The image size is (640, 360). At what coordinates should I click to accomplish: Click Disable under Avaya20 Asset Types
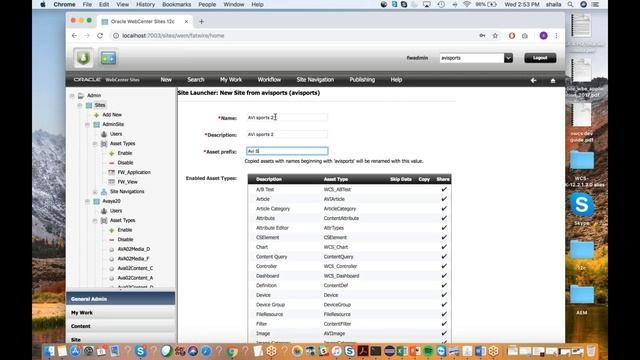[x=125, y=239]
